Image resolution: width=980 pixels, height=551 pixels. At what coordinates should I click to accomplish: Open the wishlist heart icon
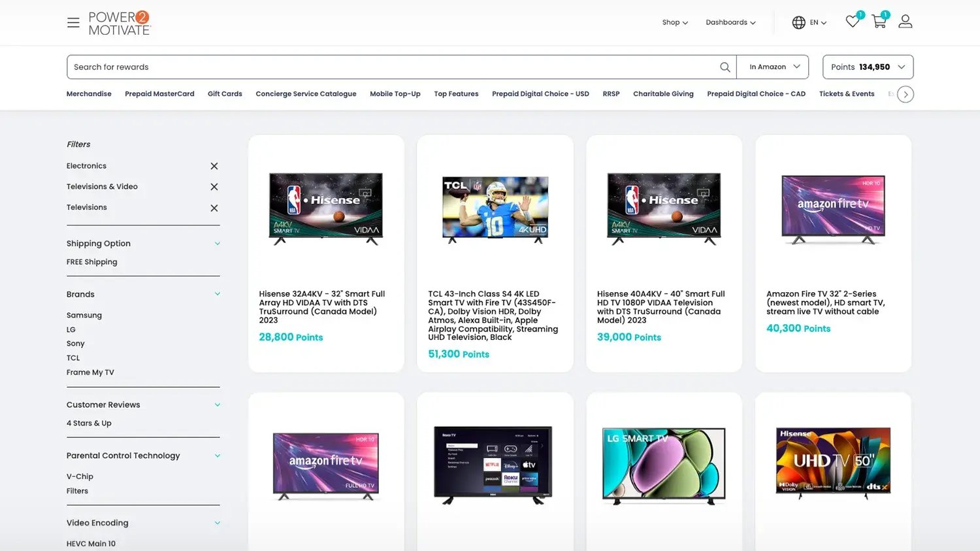tap(852, 22)
